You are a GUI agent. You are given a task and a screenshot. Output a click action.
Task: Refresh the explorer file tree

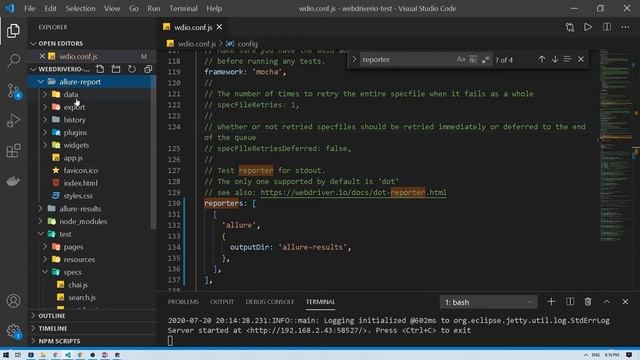tap(132, 69)
